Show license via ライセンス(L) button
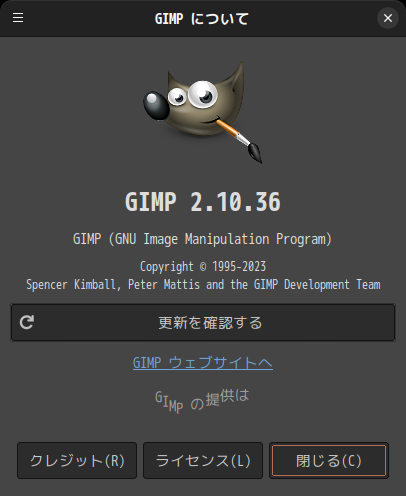 [203, 460]
